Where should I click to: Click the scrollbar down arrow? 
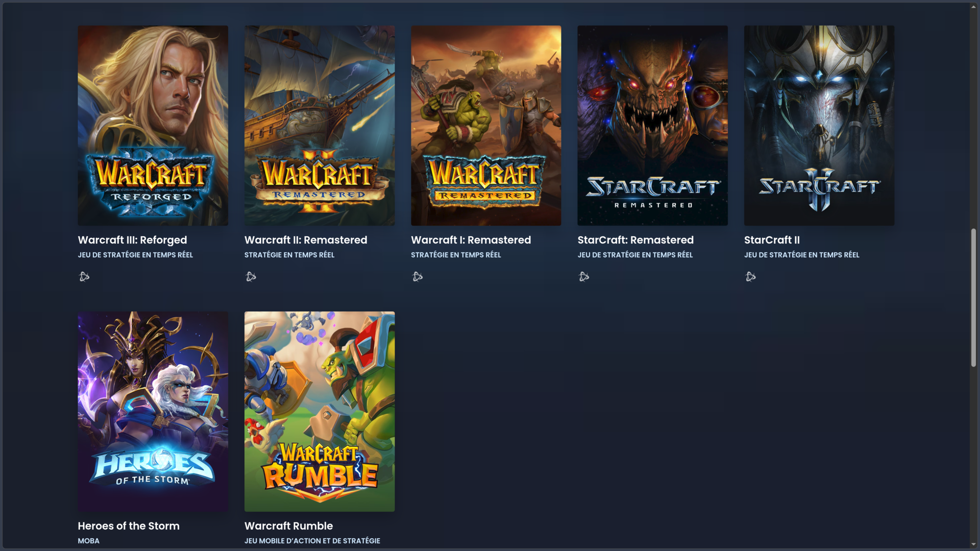tap(973, 544)
